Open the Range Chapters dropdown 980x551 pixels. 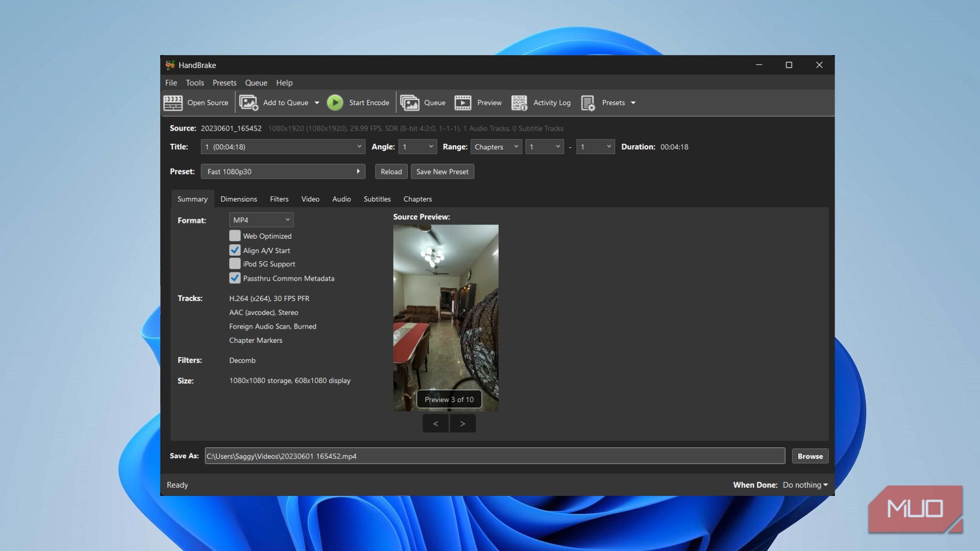tap(496, 147)
